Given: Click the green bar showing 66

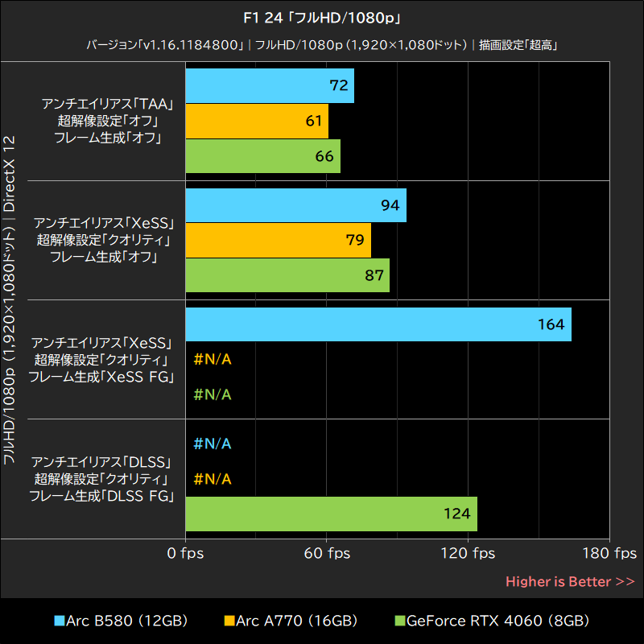Looking at the screenshot, I should (x=263, y=156).
